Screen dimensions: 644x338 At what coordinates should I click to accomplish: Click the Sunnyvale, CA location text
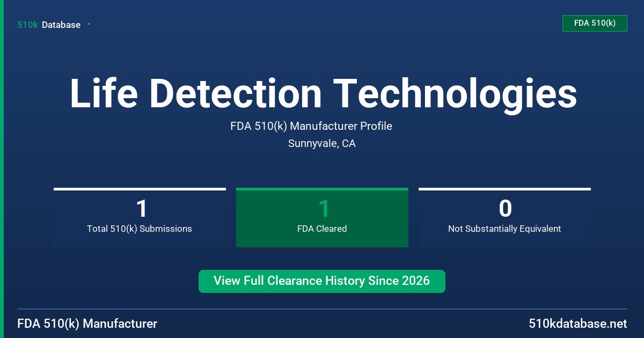(x=322, y=143)
